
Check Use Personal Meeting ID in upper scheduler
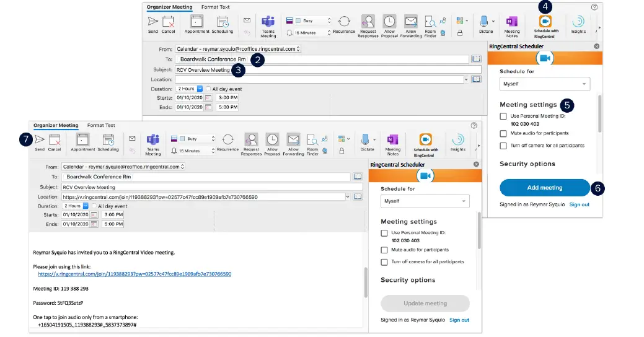pyautogui.click(x=503, y=116)
